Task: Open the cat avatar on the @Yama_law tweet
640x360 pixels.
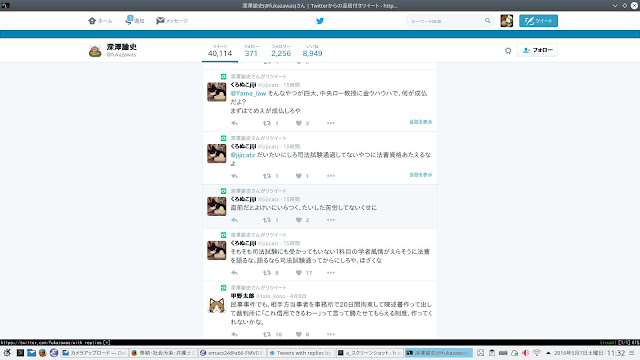Action: click(216, 92)
